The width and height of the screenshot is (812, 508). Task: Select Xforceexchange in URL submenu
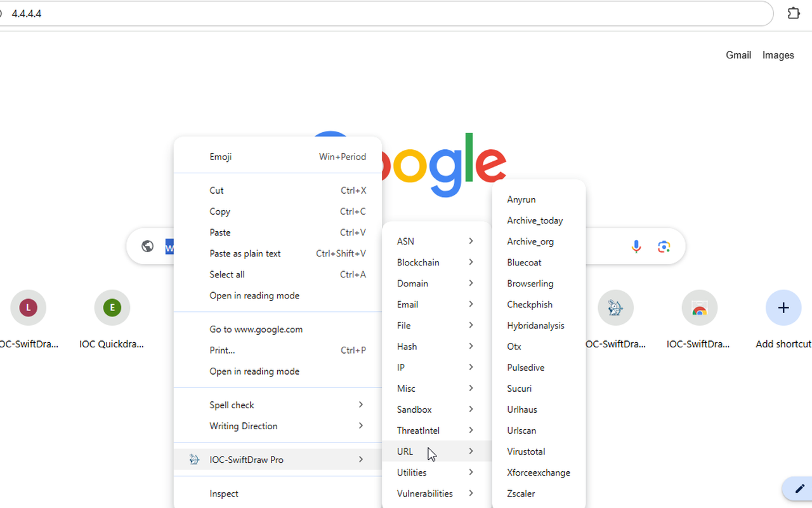click(539, 472)
